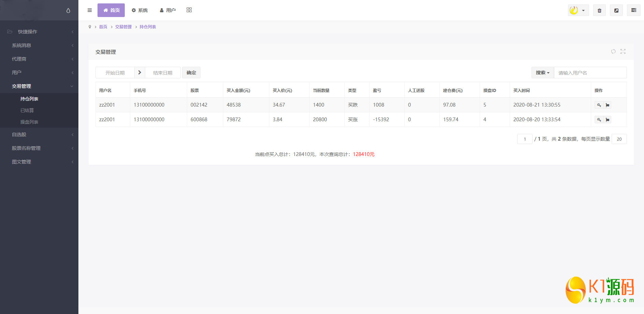Click the folder icon beside 快捷操作
This screenshot has width=644, height=314.
click(x=10, y=32)
